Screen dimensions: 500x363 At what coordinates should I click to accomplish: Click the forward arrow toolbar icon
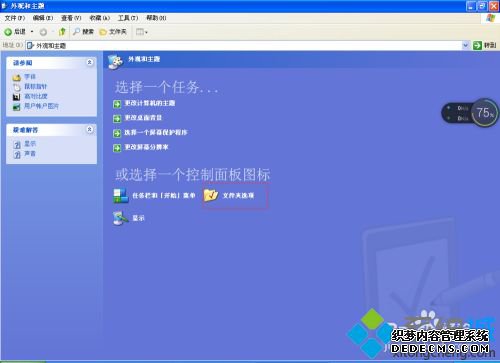pyautogui.click(x=43, y=32)
